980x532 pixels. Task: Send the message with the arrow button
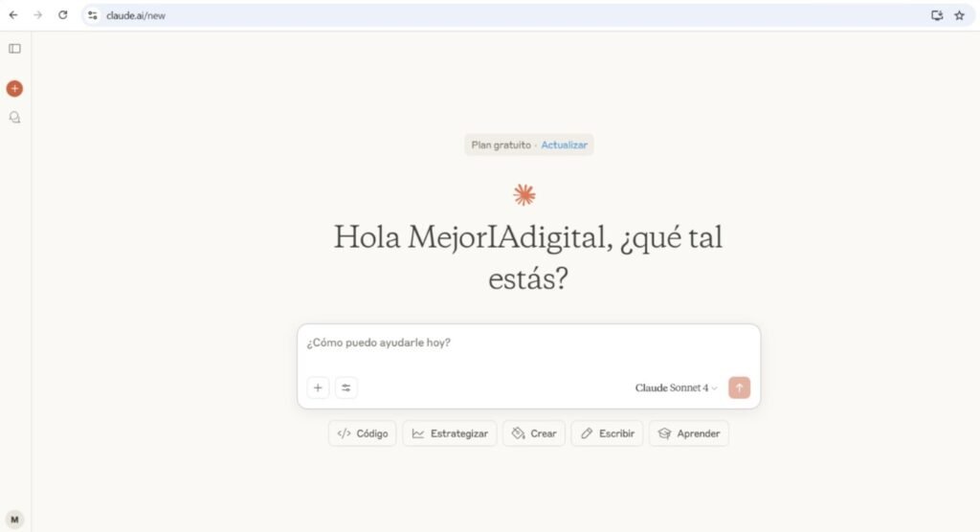click(x=739, y=388)
